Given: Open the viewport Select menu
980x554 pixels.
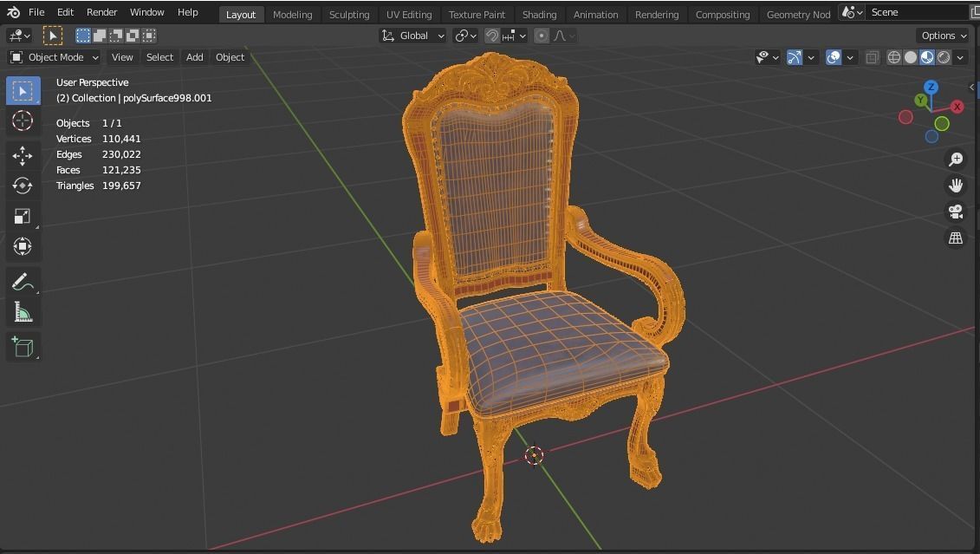Looking at the screenshot, I should [x=160, y=57].
